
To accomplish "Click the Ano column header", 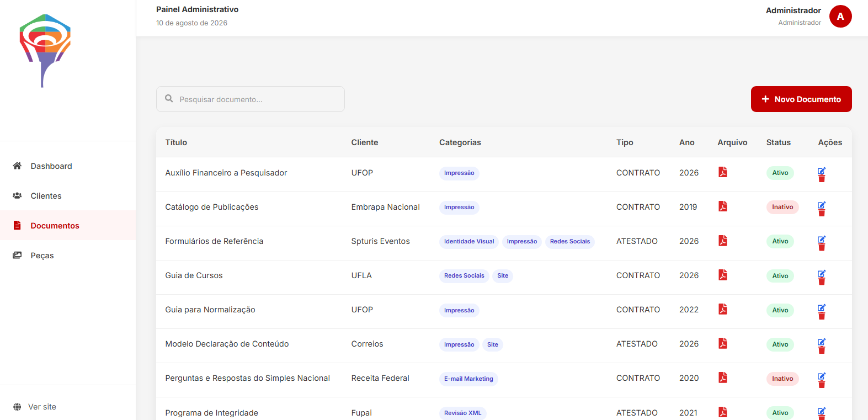I will [687, 142].
